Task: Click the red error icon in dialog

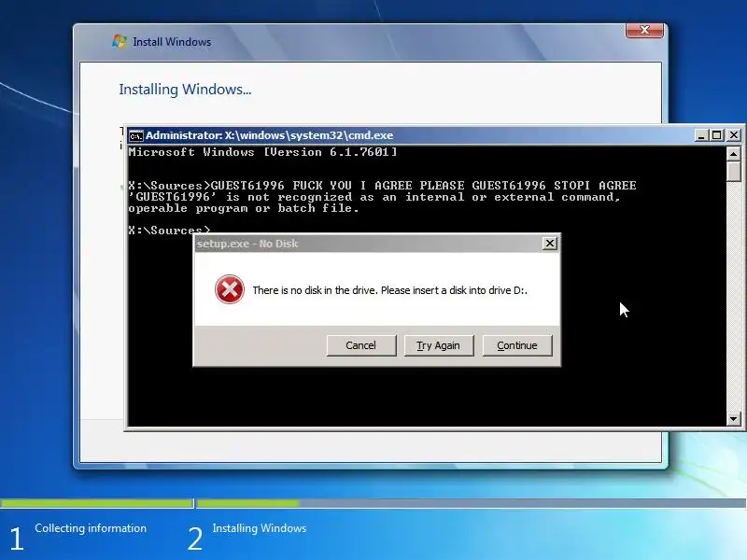Action: point(230,289)
